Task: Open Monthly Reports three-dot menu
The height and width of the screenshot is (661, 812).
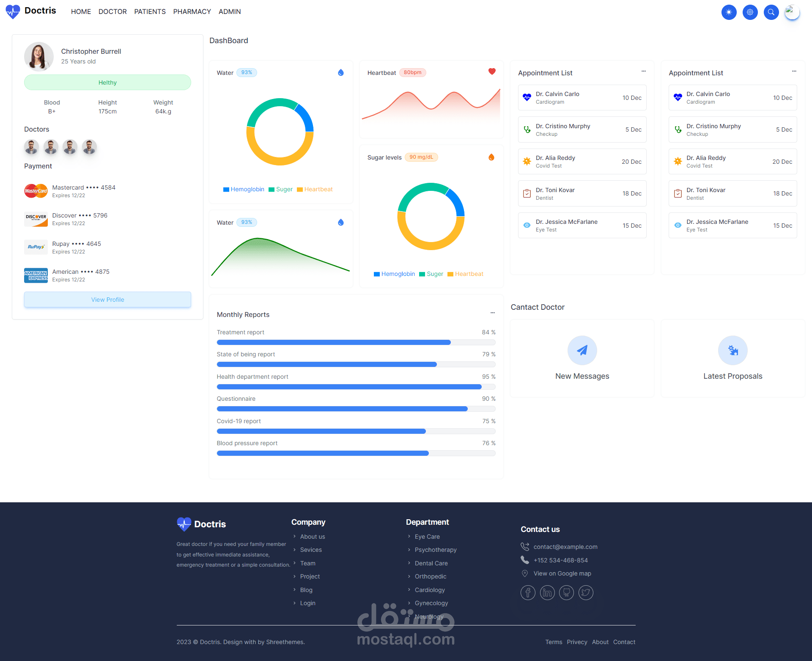Action: click(492, 313)
